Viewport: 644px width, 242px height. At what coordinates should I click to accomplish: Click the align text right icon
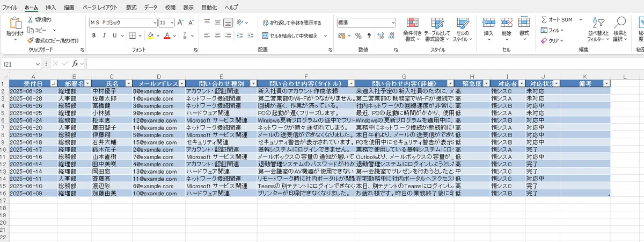coord(229,35)
